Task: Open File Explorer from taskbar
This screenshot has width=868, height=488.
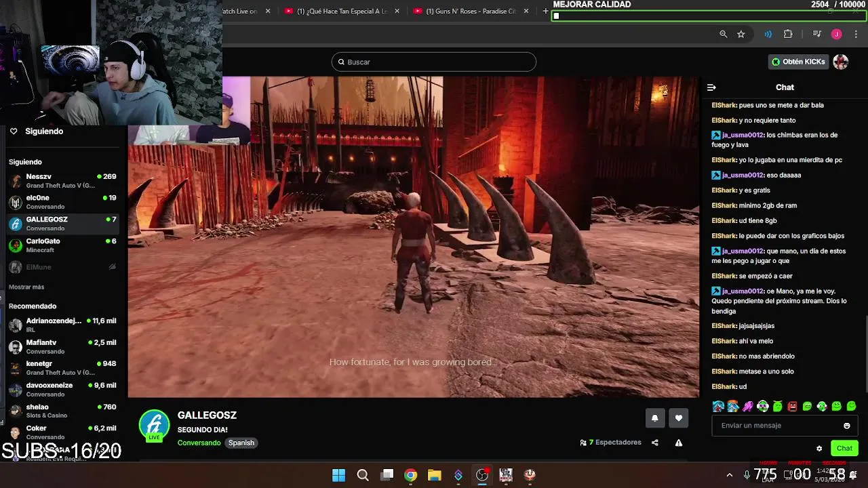Action: coord(435,475)
